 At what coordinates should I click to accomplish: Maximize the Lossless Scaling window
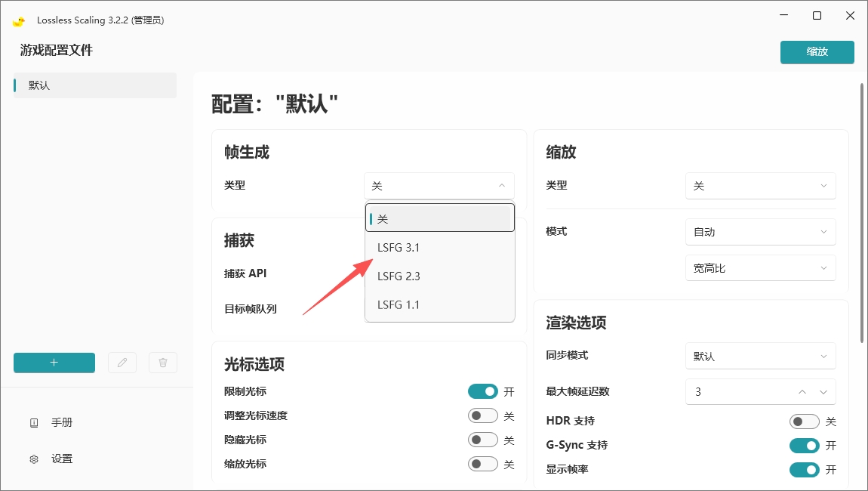point(817,16)
